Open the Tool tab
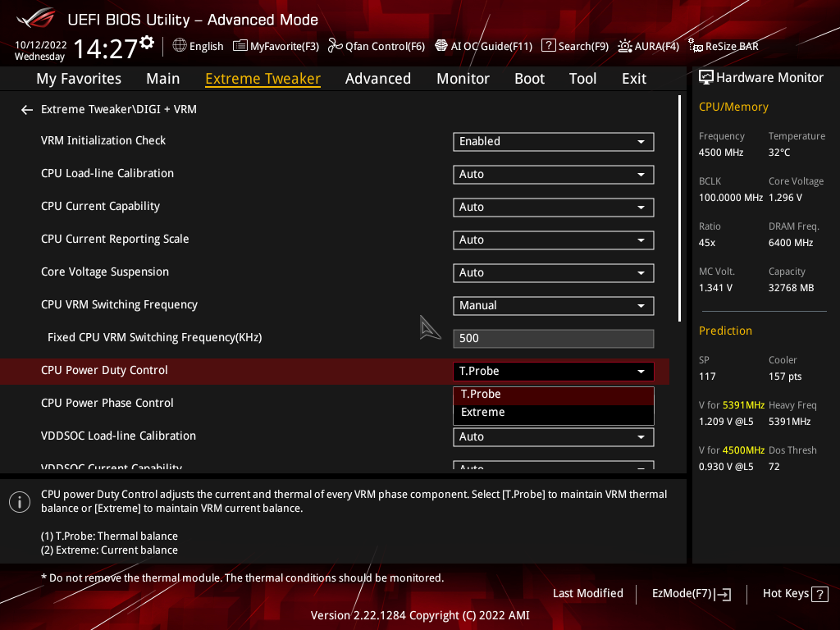The image size is (840, 630). click(583, 79)
